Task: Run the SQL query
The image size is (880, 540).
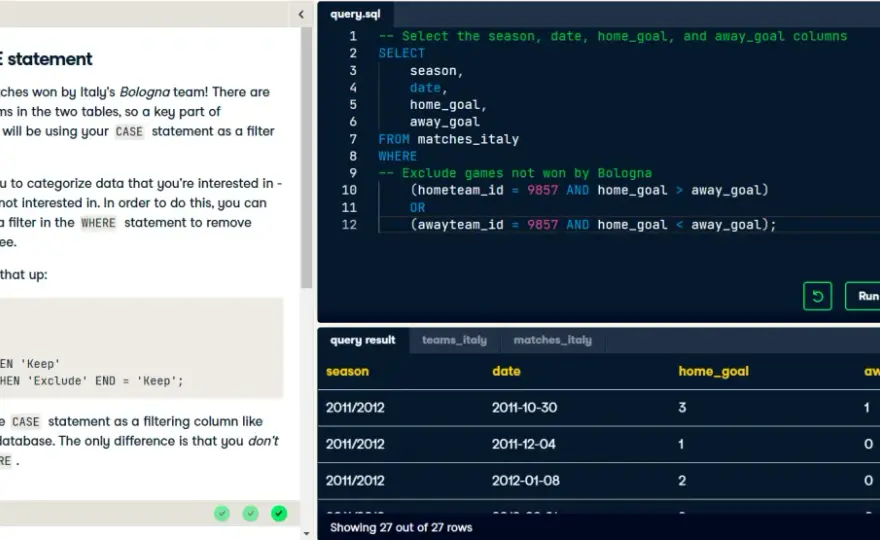Action: pos(863,296)
